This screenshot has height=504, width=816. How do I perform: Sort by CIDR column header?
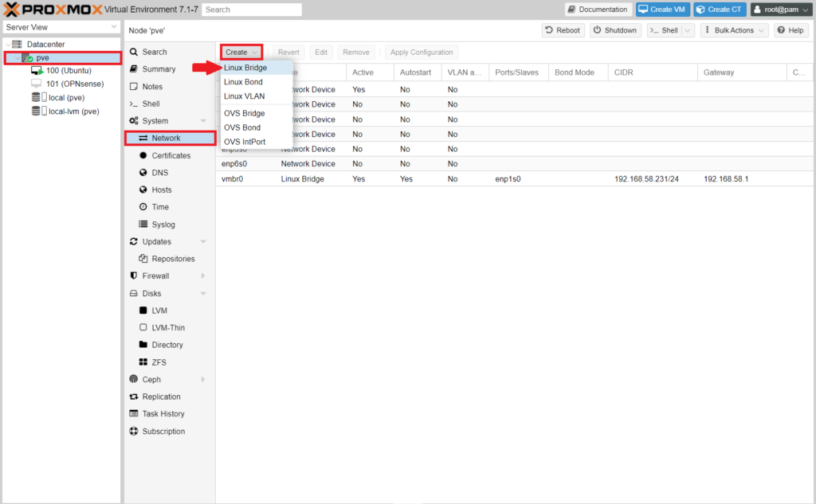(652, 72)
